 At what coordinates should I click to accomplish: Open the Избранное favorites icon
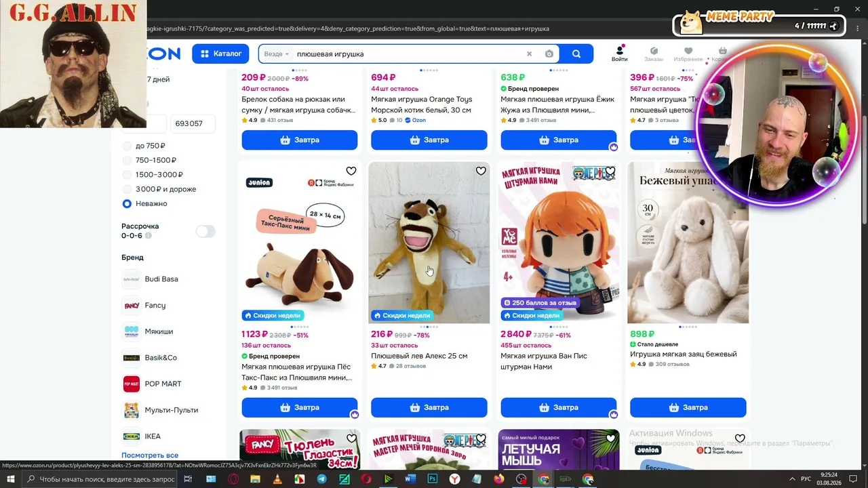click(688, 54)
